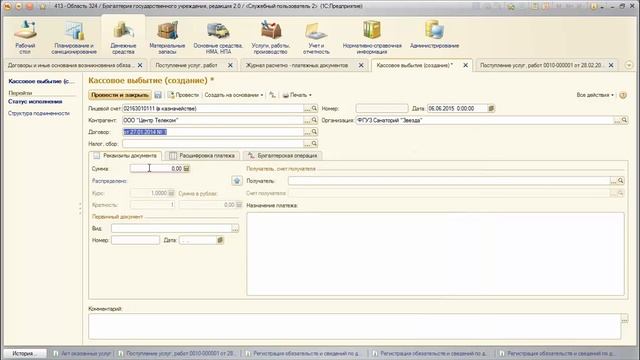Switch to Договоры и иные основания tab
The height and width of the screenshot is (360, 640).
point(70,65)
